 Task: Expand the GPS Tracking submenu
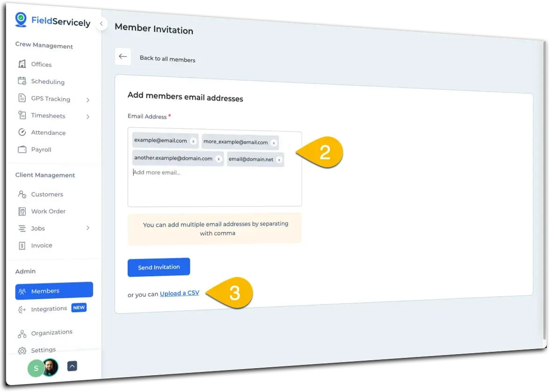(88, 100)
